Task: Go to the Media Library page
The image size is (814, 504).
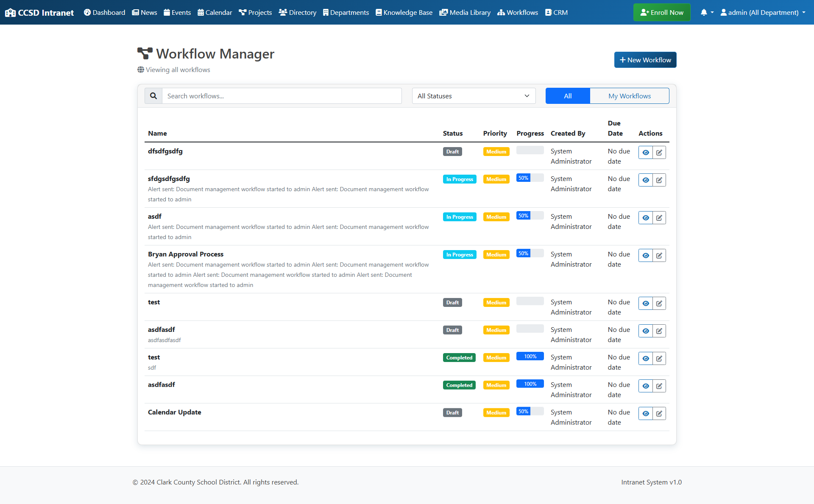Action: click(465, 12)
